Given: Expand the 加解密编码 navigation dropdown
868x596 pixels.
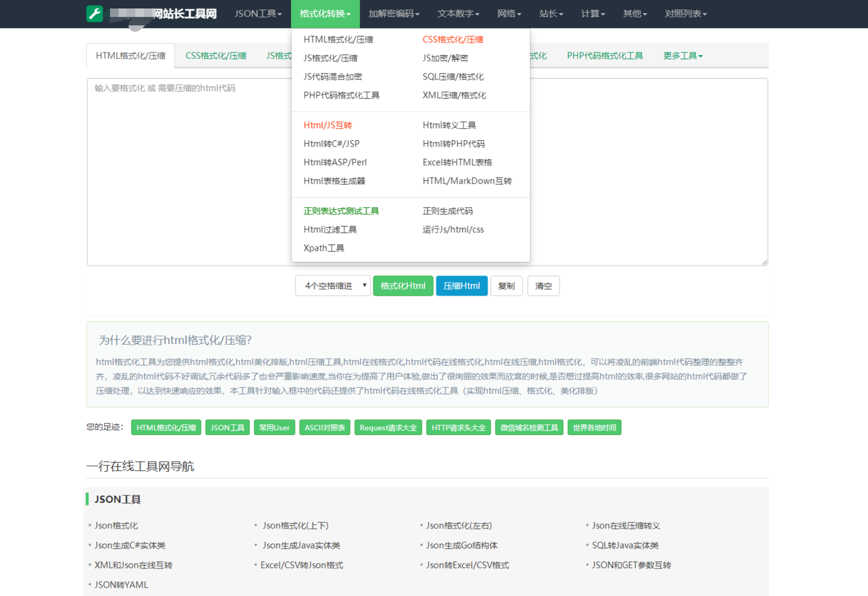Looking at the screenshot, I should pyautogui.click(x=394, y=14).
